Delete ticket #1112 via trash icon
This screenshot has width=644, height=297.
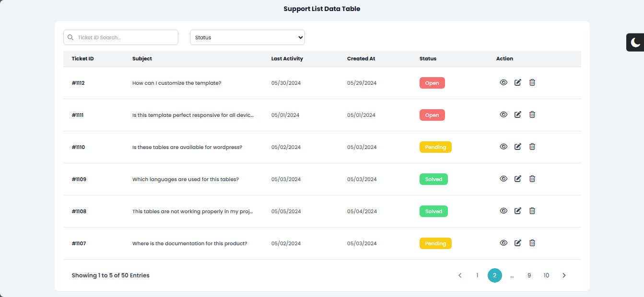pyautogui.click(x=532, y=82)
